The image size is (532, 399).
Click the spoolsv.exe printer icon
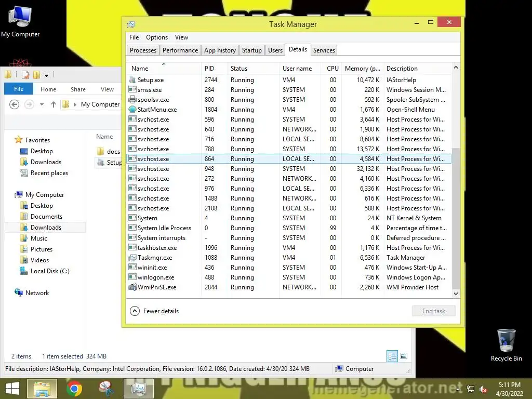[x=132, y=99]
